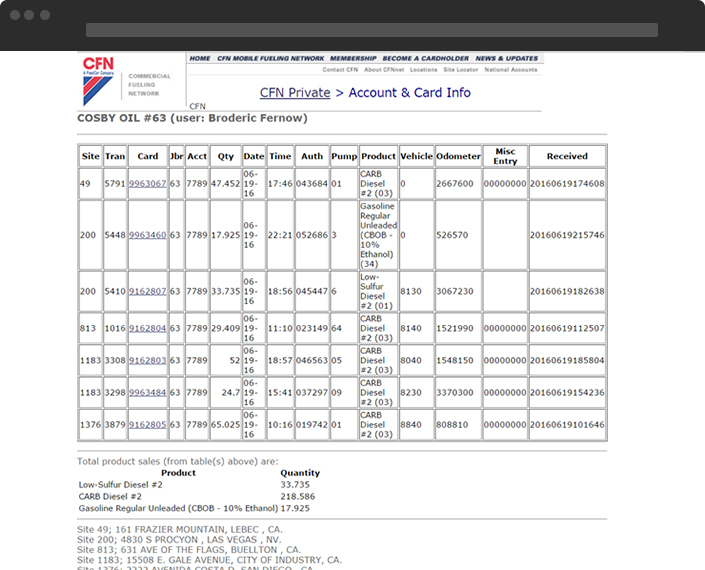Select quantity value 47.452
The height and width of the screenshot is (570, 705).
pyautogui.click(x=225, y=183)
